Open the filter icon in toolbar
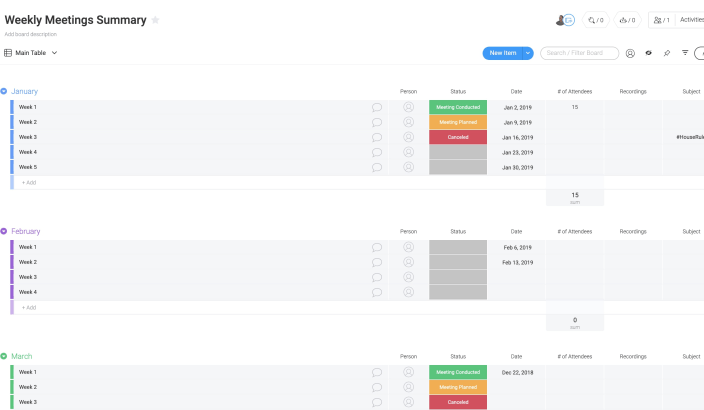Screen dimensions: 704x410 tap(685, 53)
